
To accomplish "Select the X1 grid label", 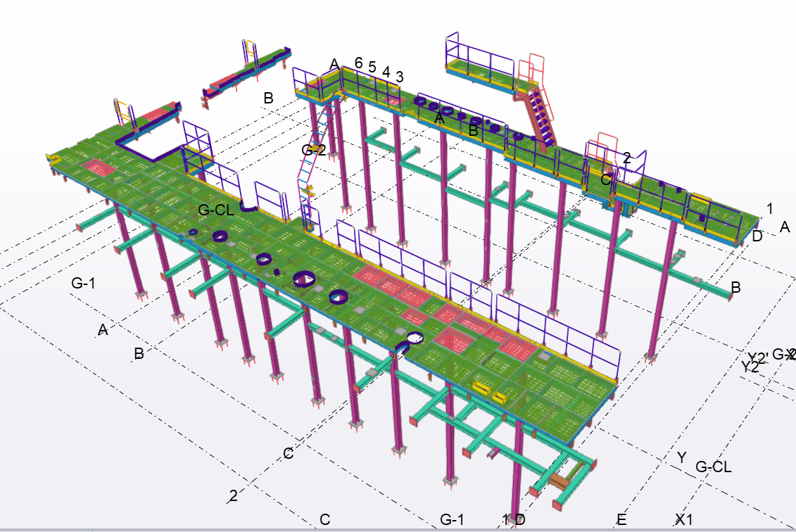I will tap(684, 519).
